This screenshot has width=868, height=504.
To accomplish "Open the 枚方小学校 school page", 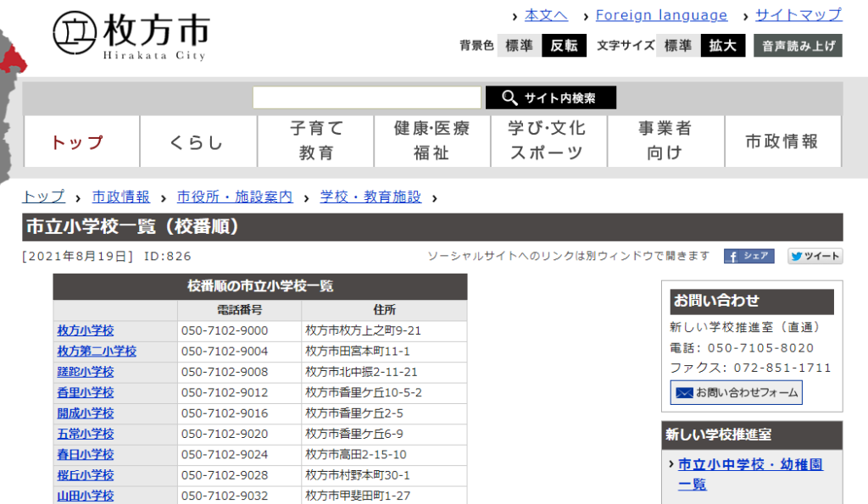I will pos(85,331).
